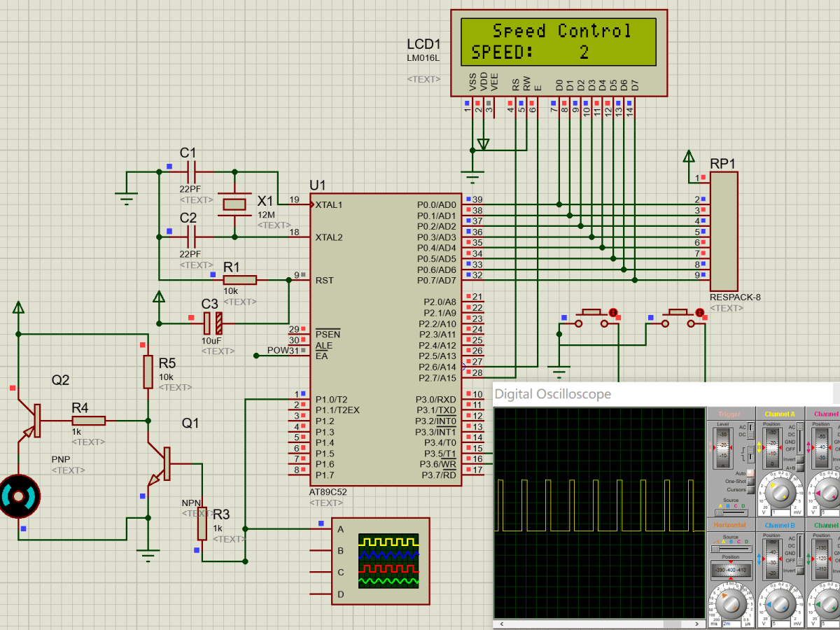Select the PNP transistor Q2
840x630 pixels.
tap(30, 421)
